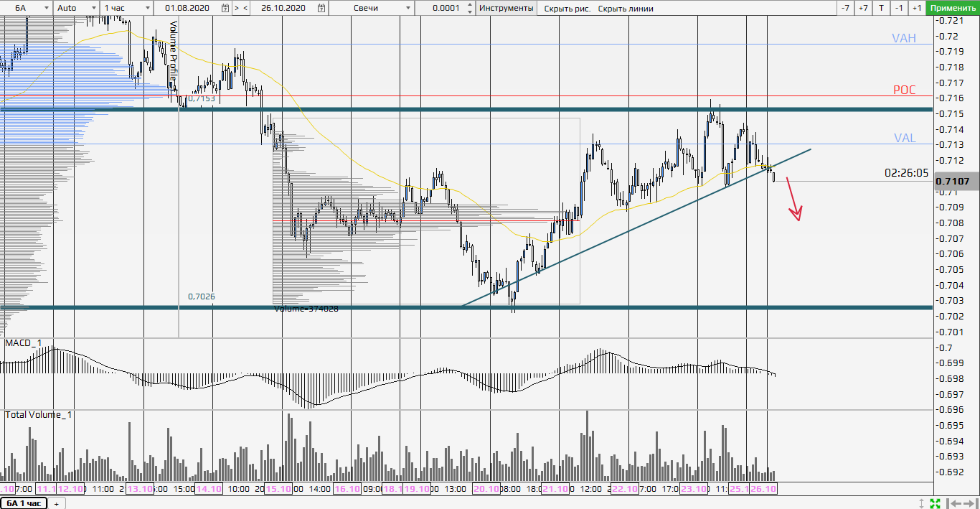The image size is (980, 509).
Task: Open the start date calendar picker
Action: 226,8
